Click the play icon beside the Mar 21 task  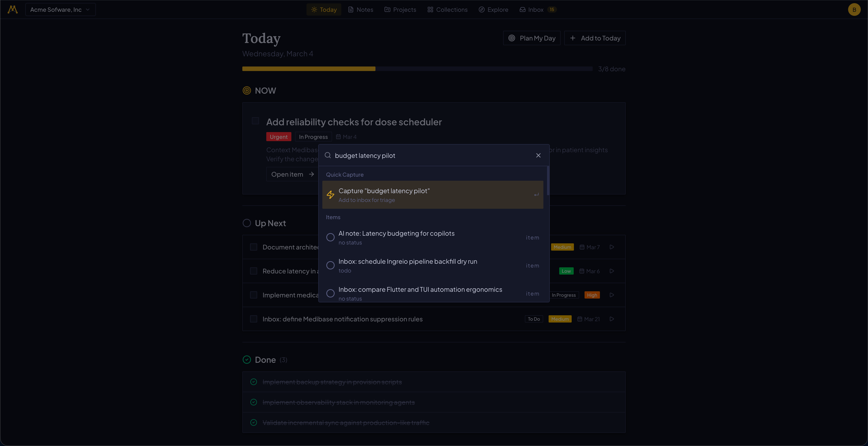[x=612, y=319]
